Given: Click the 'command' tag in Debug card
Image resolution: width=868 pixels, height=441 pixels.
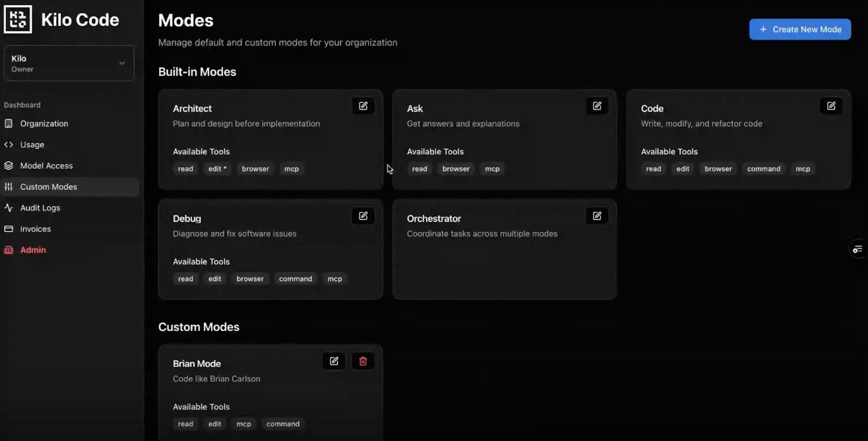Looking at the screenshot, I should pos(296,279).
